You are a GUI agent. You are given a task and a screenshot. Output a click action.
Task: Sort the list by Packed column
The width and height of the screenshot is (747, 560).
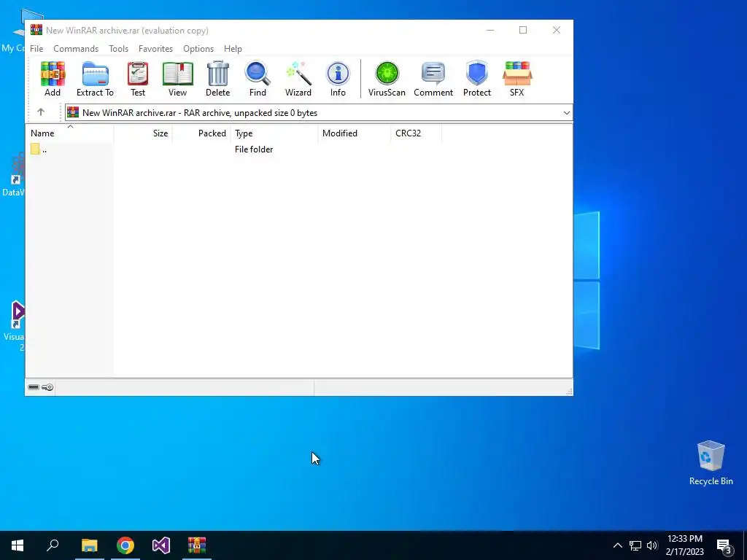[x=201, y=133]
